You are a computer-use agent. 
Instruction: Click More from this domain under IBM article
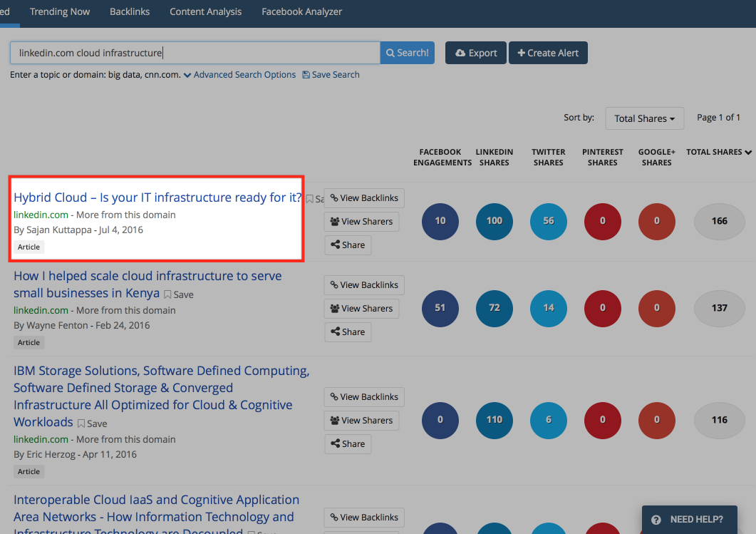click(126, 439)
